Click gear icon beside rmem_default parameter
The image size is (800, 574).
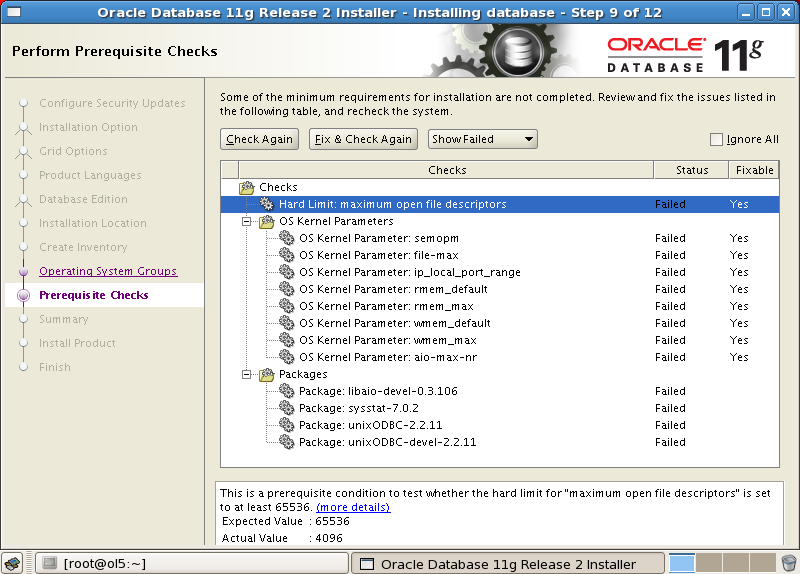coord(287,289)
